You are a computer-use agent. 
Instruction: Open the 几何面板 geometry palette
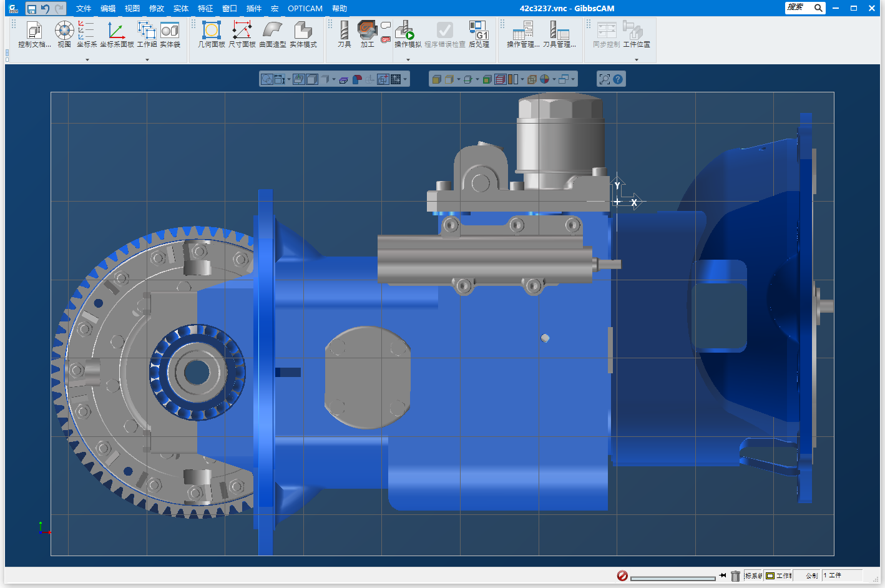click(212, 34)
